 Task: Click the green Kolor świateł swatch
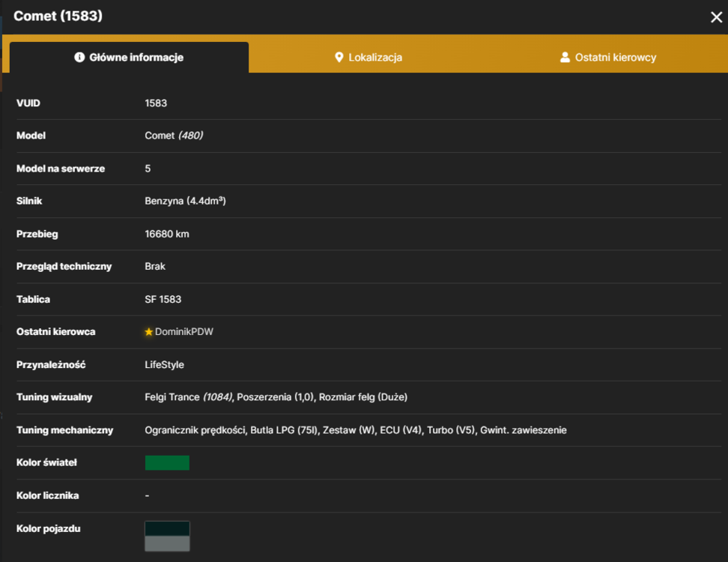coord(167,462)
